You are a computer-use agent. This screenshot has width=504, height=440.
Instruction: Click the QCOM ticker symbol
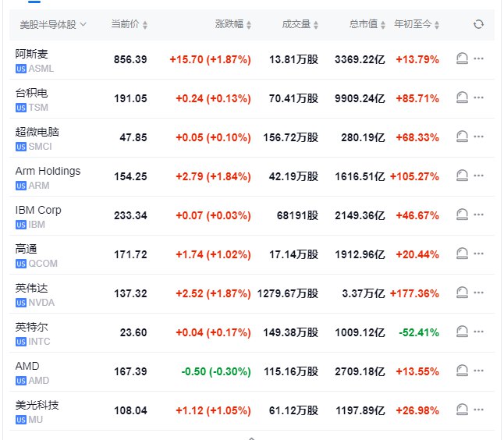pyautogui.click(x=43, y=264)
